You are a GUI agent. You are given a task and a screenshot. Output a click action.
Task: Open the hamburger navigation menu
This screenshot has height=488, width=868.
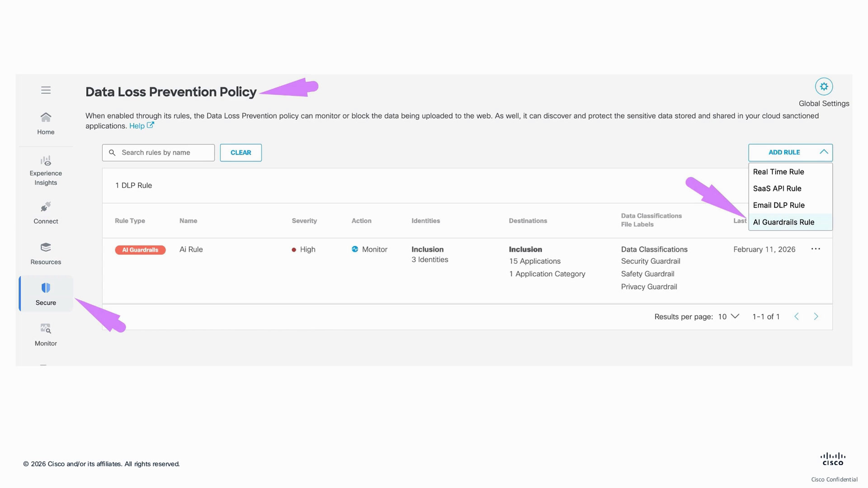pos(46,90)
